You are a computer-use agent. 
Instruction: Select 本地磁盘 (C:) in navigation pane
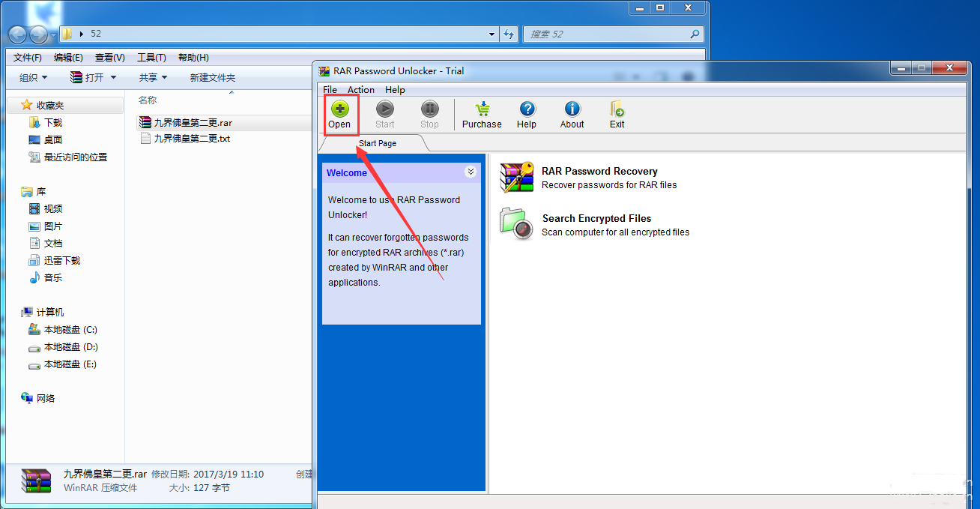coord(63,330)
